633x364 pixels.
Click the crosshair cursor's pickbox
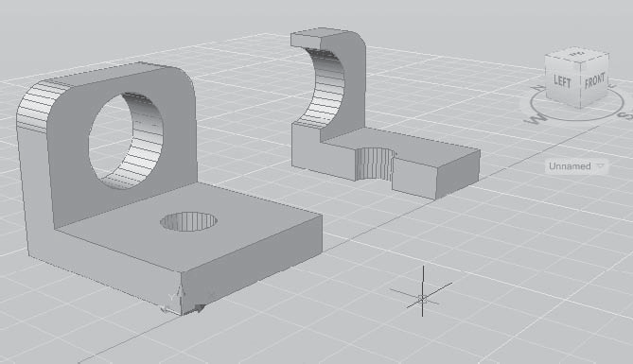[423, 300]
